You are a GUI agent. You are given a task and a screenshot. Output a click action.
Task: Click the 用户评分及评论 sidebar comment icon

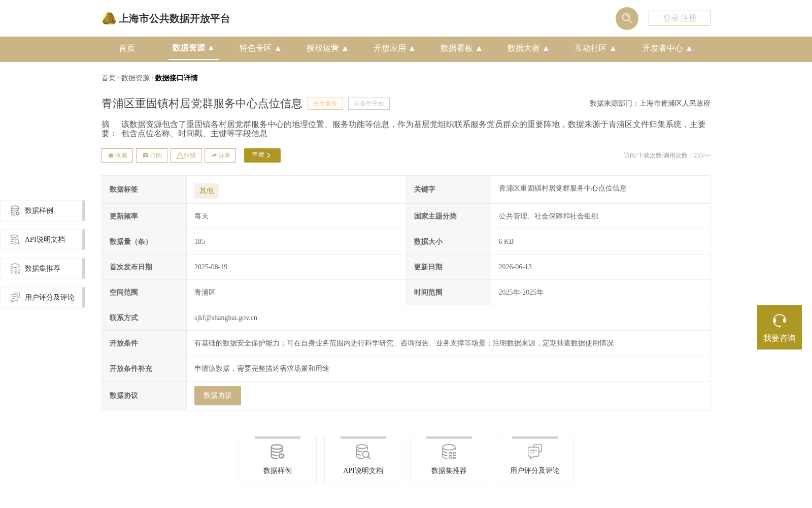(15, 297)
